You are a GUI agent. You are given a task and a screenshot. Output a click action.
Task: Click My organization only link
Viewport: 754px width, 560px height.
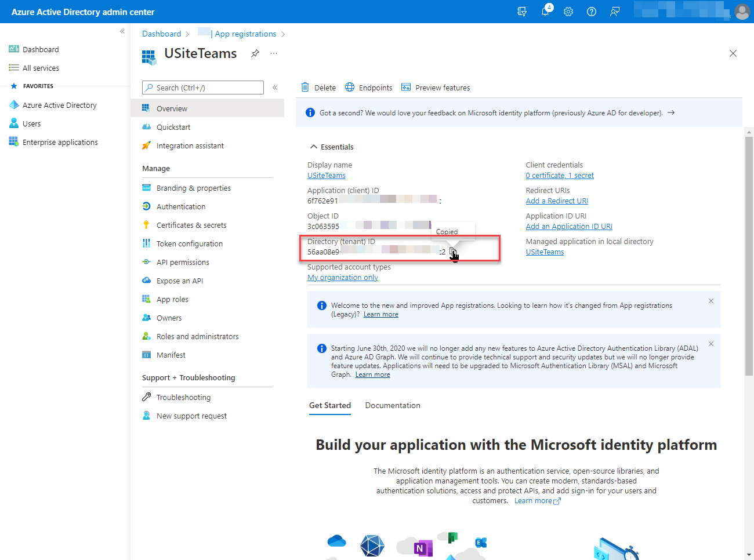click(x=343, y=278)
